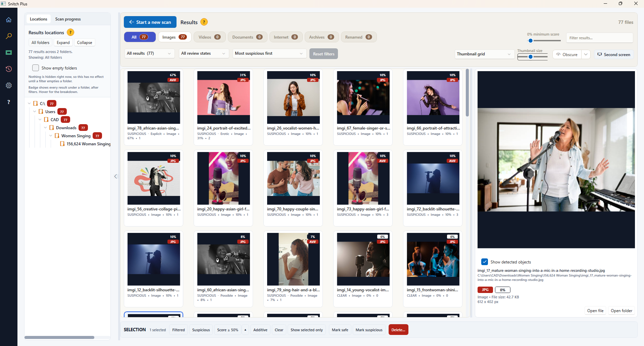Toggle the Obscure thumbnails button
Screen dimensions: 644x346
[567, 54]
